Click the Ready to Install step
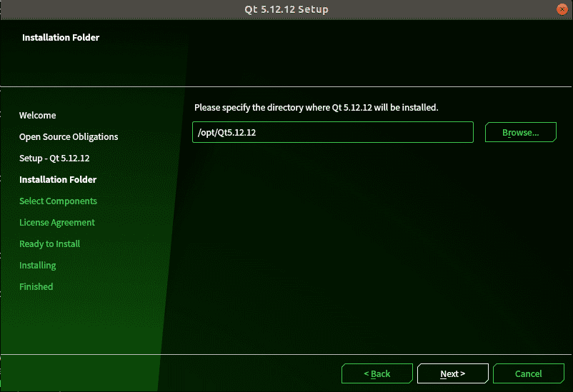The width and height of the screenshot is (573, 392). [49, 244]
